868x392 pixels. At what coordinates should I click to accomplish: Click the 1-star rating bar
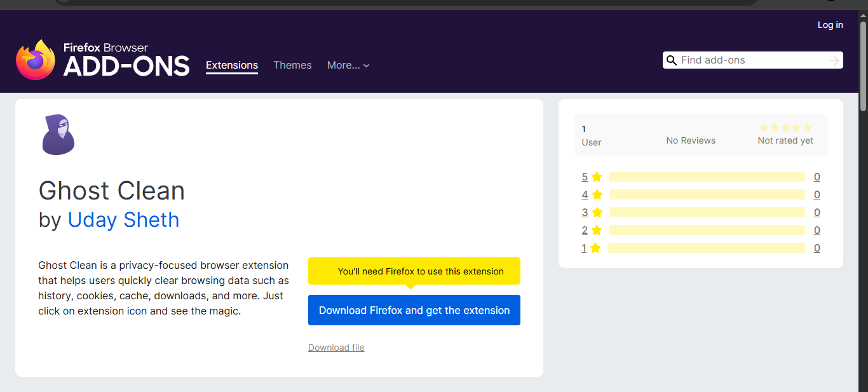click(x=706, y=248)
